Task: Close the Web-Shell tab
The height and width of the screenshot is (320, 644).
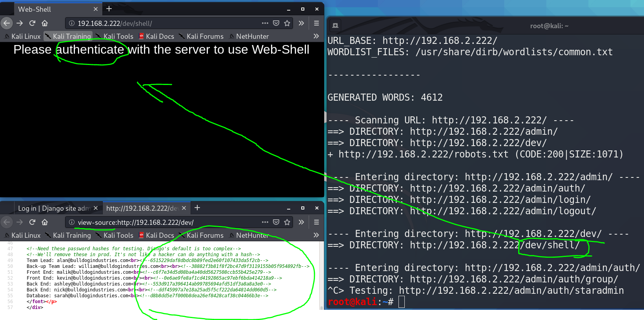Action: 96,9
